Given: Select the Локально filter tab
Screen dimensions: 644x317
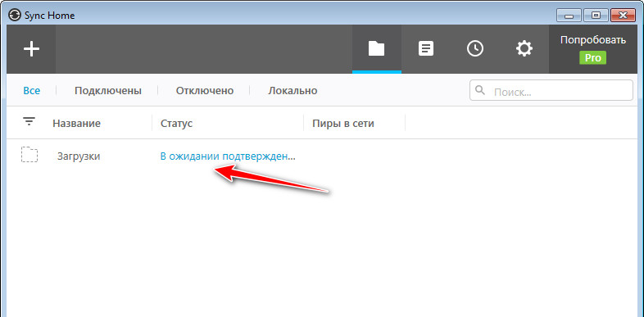Looking at the screenshot, I should (293, 91).
